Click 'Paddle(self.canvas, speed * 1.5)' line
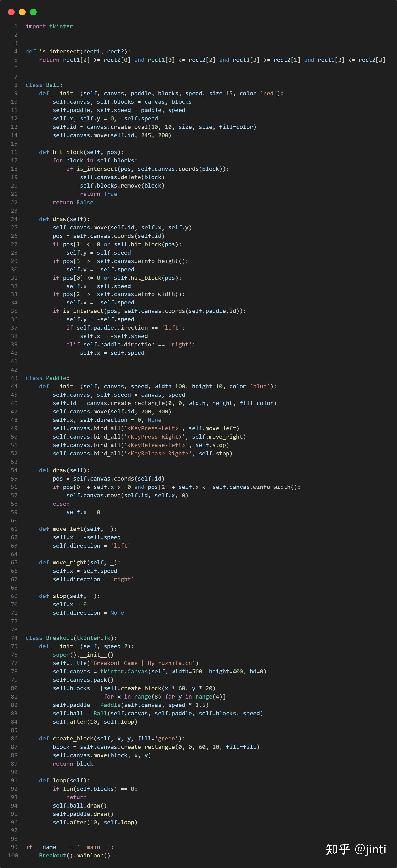This screenshot has width=397, height=868. click(131, 705)
